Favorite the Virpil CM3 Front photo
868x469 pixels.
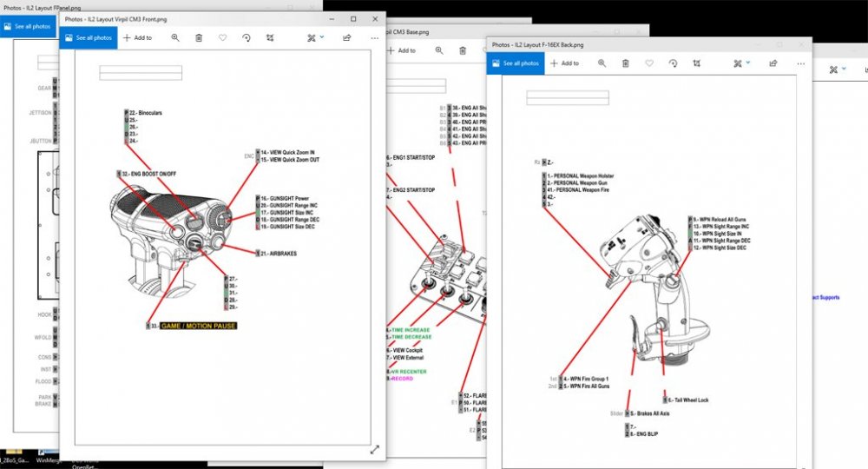[x=223, y=38]
